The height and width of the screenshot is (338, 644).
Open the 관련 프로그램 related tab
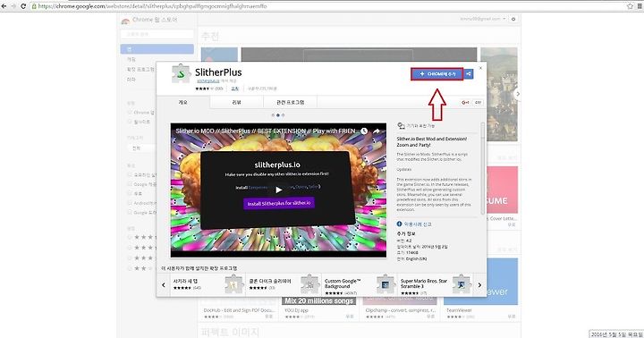(290, 102)
